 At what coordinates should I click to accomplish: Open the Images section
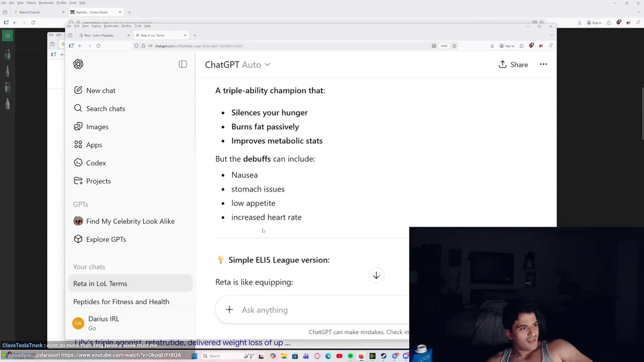(130, 127)
